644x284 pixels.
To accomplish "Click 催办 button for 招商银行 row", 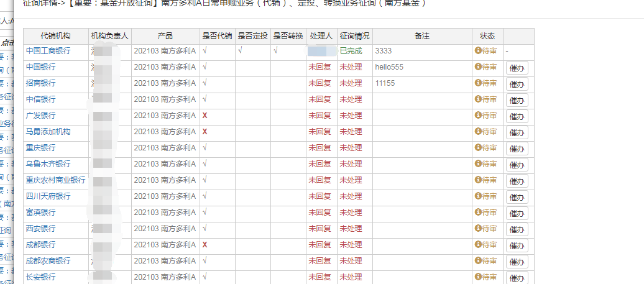I will (517, 84).
